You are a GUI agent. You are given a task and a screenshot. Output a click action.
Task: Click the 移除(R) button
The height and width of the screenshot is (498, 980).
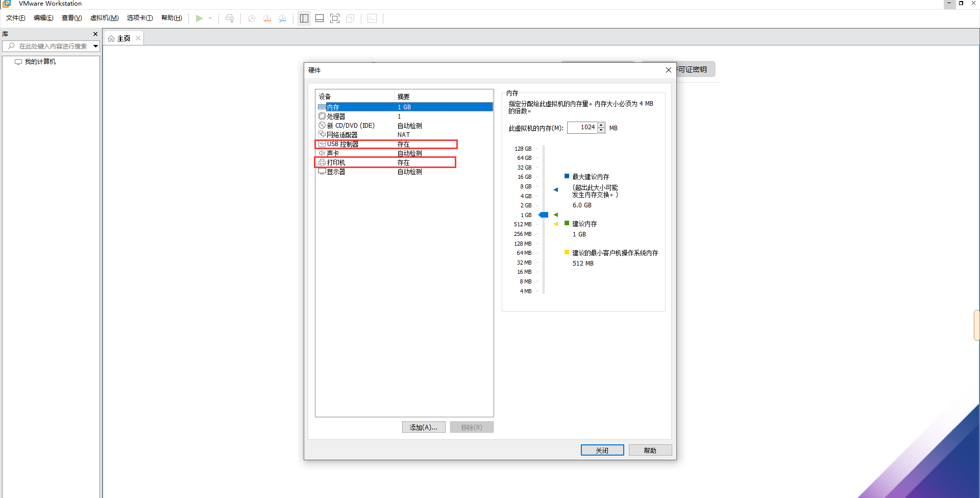coord(472,427)
